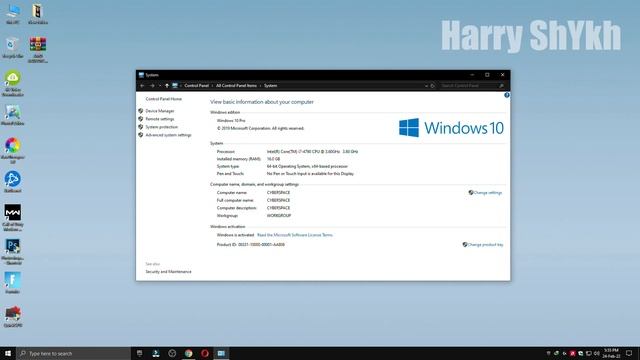
Task: Open the Recycle Bin desktop icon
Action: (13, 47)
